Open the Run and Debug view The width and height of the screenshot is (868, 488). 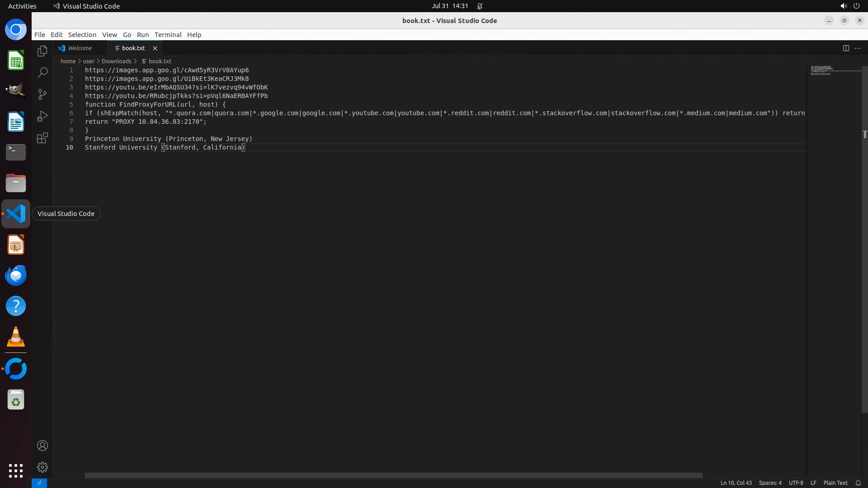pos(42,116)
